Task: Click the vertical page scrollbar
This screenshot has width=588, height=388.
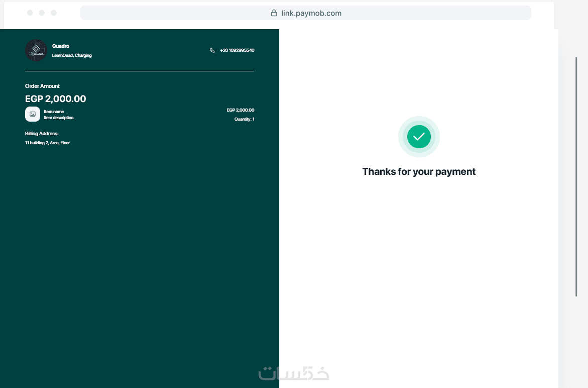Action: click(576, 177)
